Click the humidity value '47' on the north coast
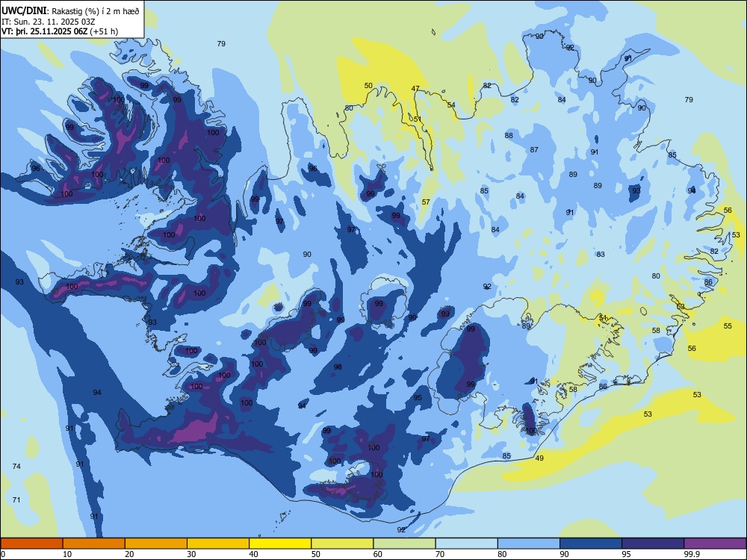 pyautogui.click(x=415, y=89)
